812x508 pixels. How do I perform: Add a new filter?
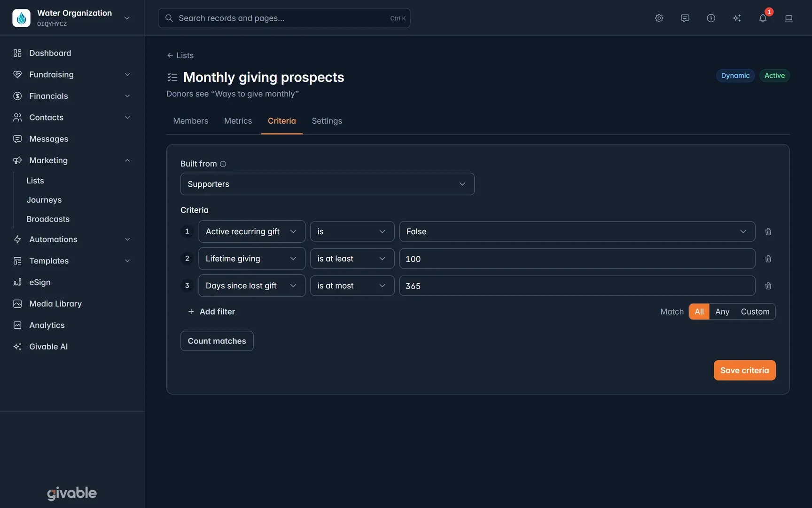211,311
